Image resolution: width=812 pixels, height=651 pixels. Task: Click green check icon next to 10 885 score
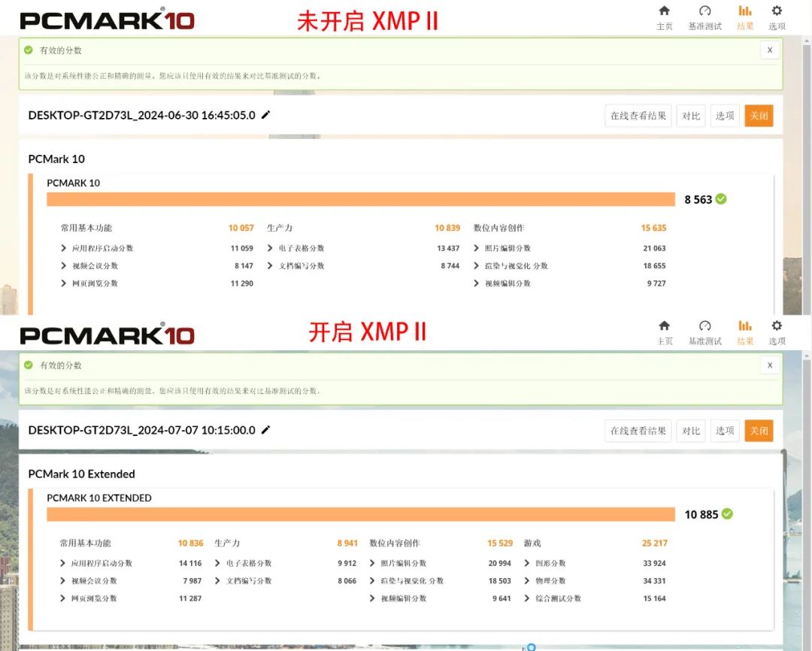[727, 513]
